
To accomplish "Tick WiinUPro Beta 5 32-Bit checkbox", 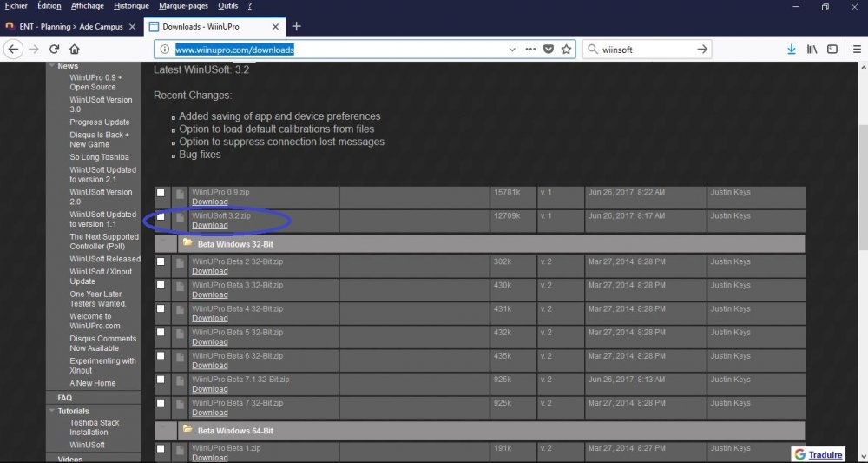I will [161, 332].
